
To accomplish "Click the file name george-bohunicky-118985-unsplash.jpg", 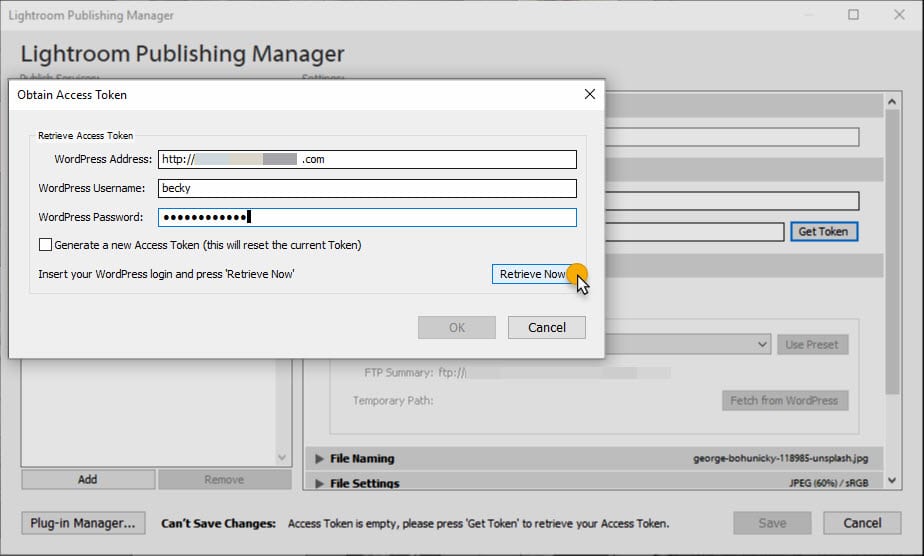I will [780, 458].
